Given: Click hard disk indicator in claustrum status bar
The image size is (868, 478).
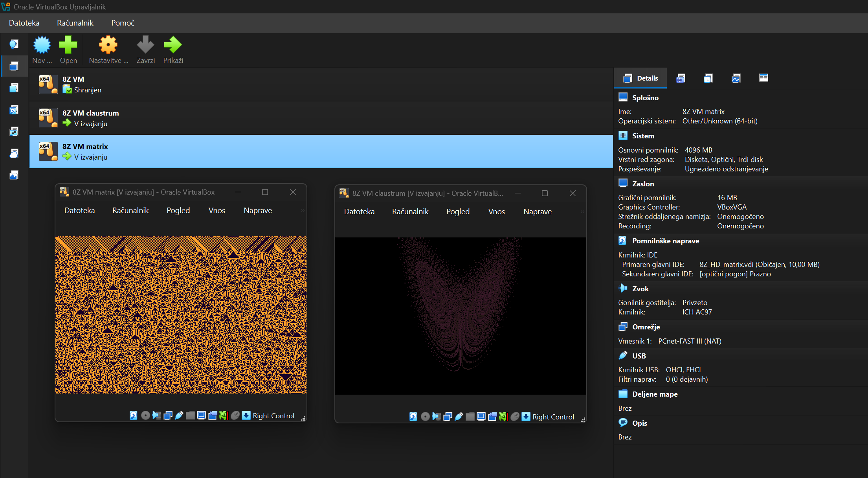Looking at the screenshot, I should pos(413,417).
